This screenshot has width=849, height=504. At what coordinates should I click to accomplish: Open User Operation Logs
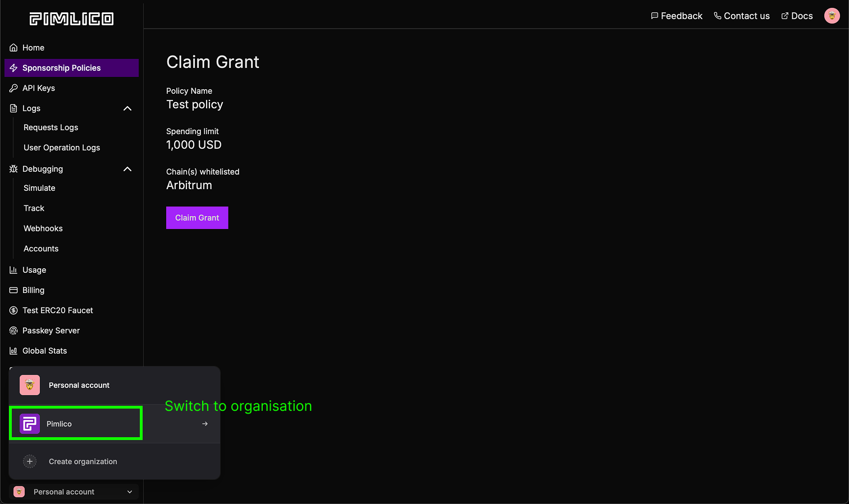pyautogui.click(x=62, y=148)
